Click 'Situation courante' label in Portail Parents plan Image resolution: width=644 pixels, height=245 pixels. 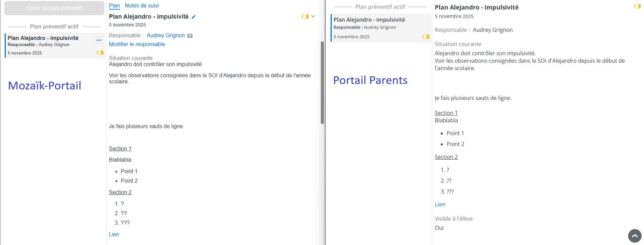[458, 44]
